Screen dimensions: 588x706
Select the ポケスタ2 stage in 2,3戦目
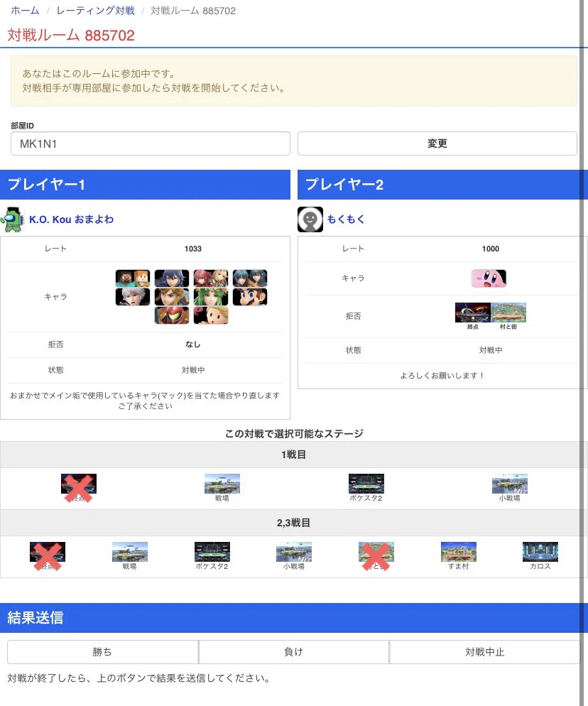tap(212, 557)
